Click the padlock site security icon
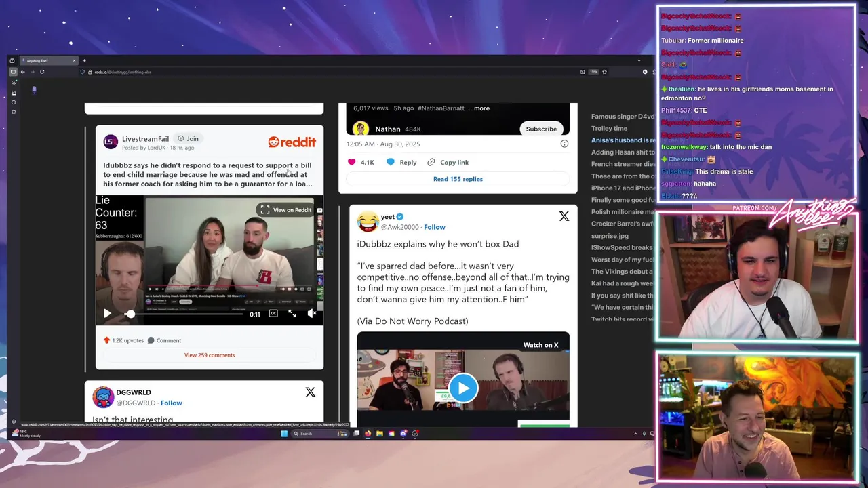Image resolution: width=868 pixels, height=488 pixels. pyautogui.click(x=90, y=72)
